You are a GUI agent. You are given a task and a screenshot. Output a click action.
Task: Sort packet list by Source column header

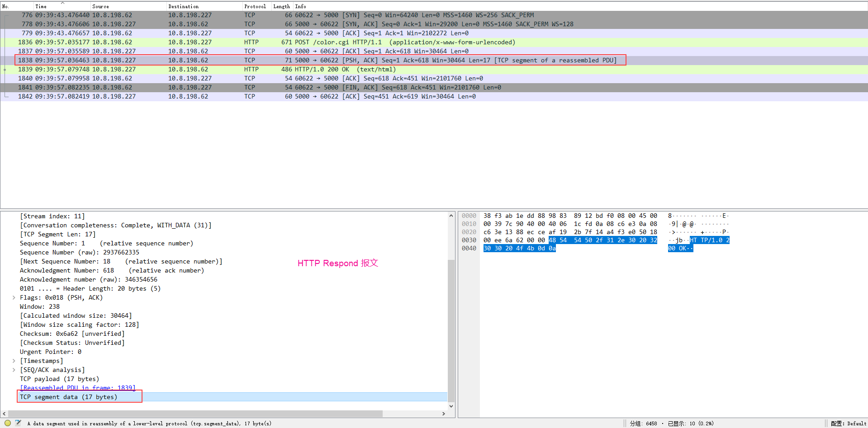128,6
